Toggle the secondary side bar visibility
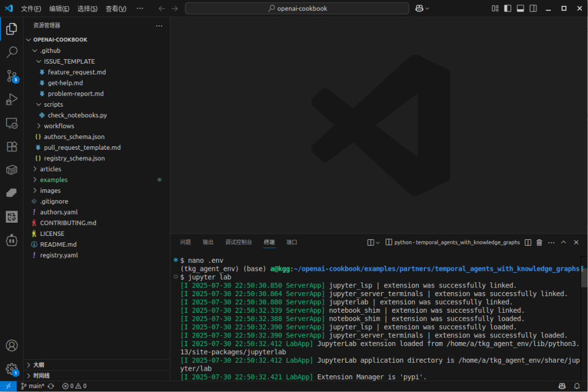The image size is (588, 392). (533, 8)
